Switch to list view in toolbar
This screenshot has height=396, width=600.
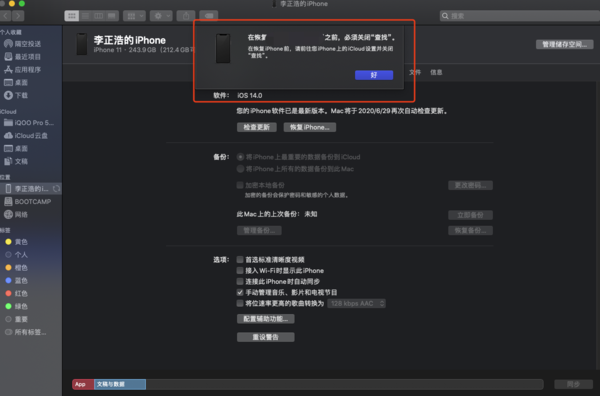(85, 16)
